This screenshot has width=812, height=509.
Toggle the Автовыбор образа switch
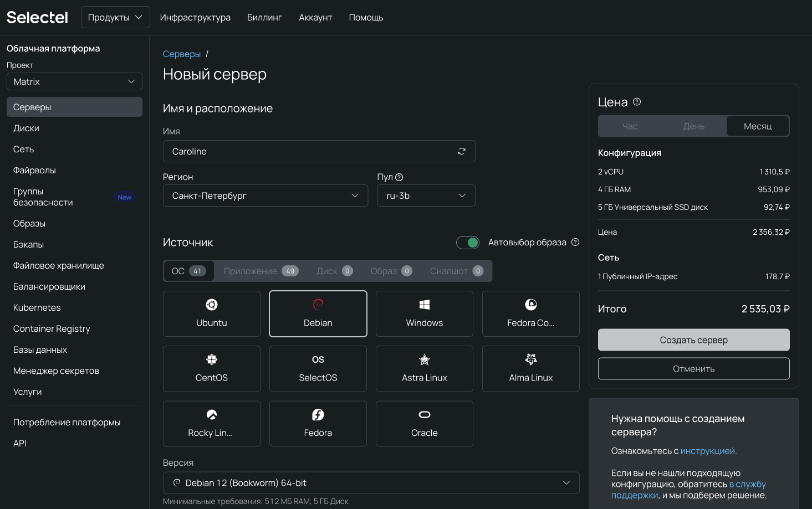(x=468, y=243)
